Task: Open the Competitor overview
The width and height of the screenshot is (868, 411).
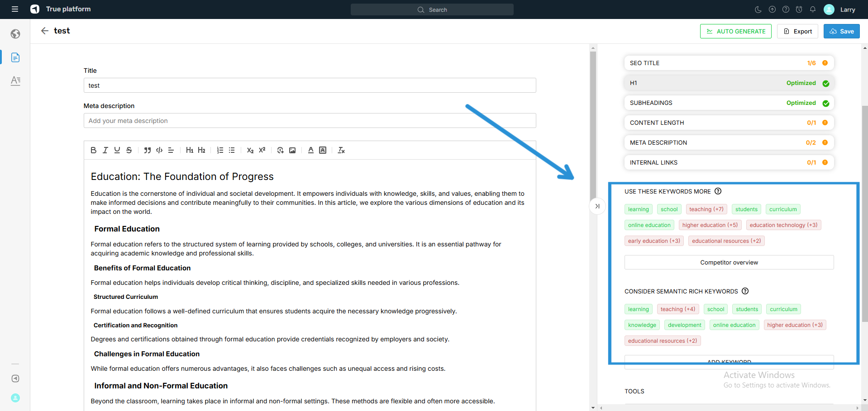Action: (729, 263)
